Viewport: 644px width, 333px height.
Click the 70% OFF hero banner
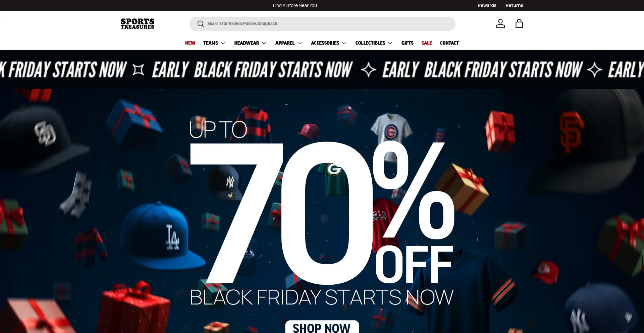coord(322,211)
